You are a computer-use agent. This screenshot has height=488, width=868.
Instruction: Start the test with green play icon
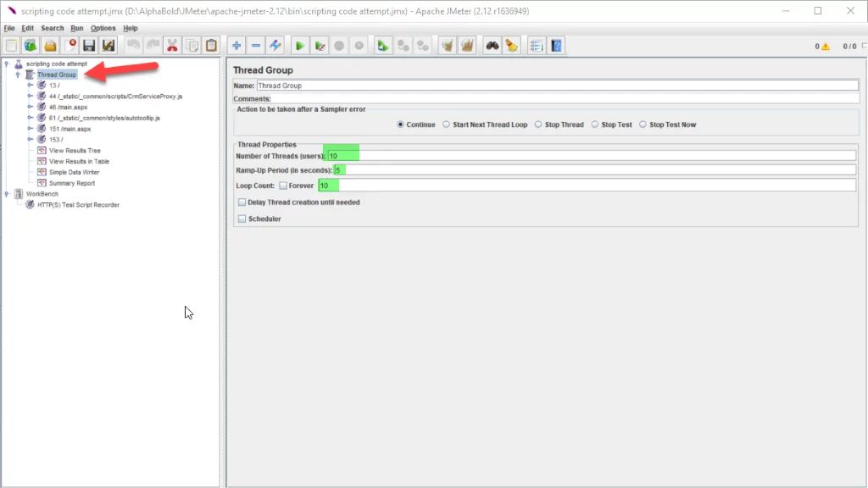pyautogui.click(x=300, y=46)
